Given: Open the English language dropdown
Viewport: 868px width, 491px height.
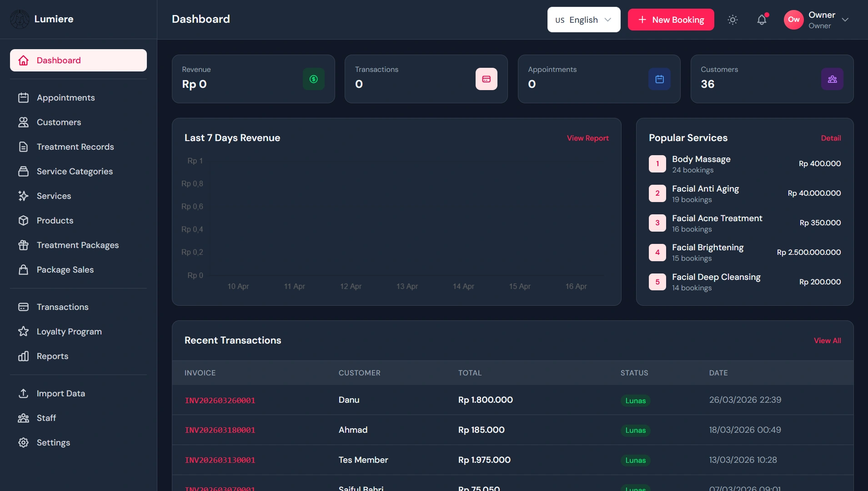Looking at the screenshot, I should tap(584, 20).
